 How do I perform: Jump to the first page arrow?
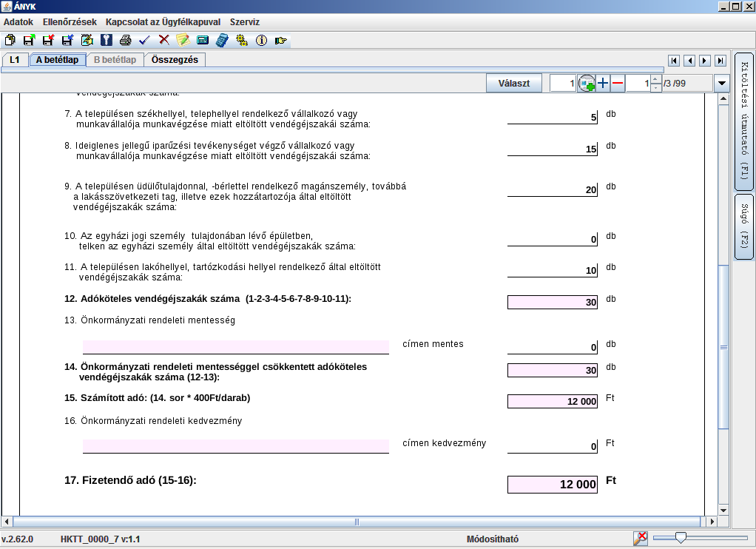click(674, 61)
